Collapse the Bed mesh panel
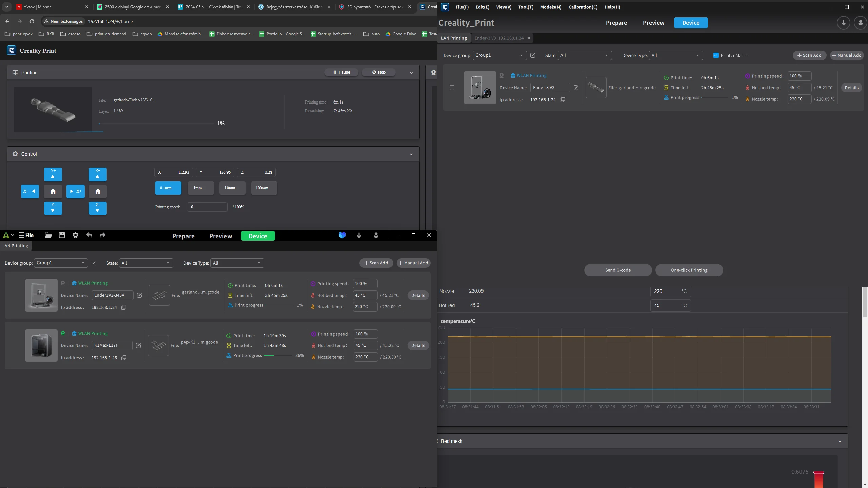Viewport: 868px width, 488px height. 840,441
